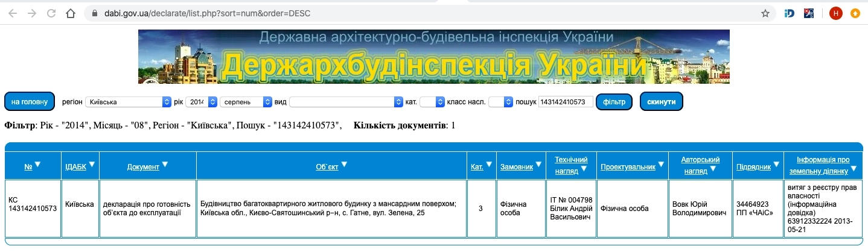Reload the current page
Image resolution: width=868 pixels, height=252 pixels.
pos(51,13)
